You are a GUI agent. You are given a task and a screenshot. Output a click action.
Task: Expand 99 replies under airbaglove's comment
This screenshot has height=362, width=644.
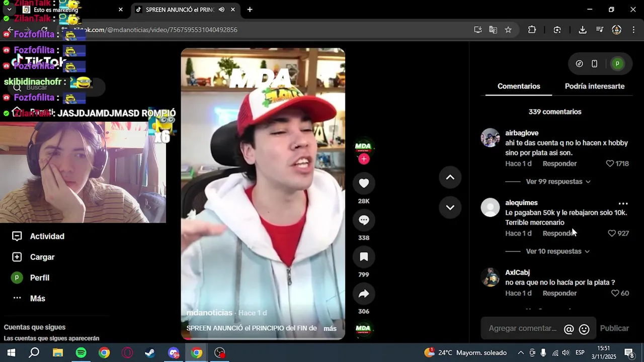pyautogui.click(x=558, y=182)
